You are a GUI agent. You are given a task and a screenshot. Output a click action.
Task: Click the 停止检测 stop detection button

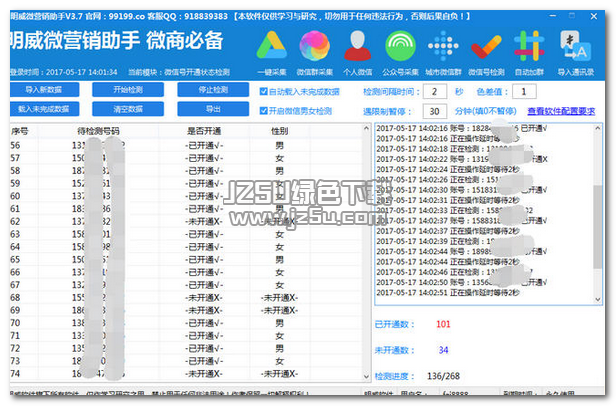point(213,90)
